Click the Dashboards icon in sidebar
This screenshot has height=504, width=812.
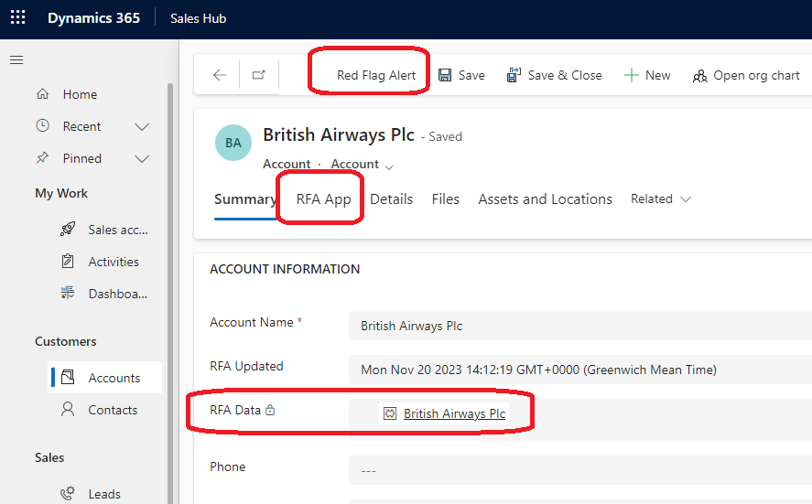click(x=68, y=293)
